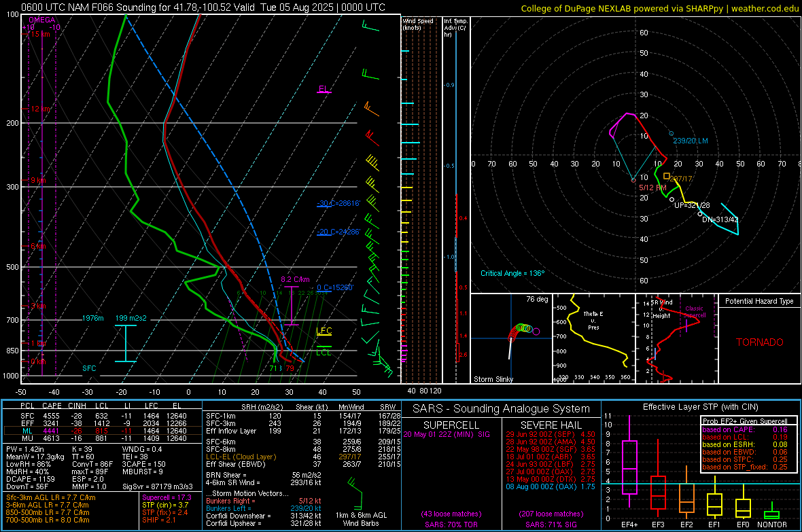Screen dimensions: 802x532
Task: Click the Potential Hazard Type heading
Action: (759, 301)
